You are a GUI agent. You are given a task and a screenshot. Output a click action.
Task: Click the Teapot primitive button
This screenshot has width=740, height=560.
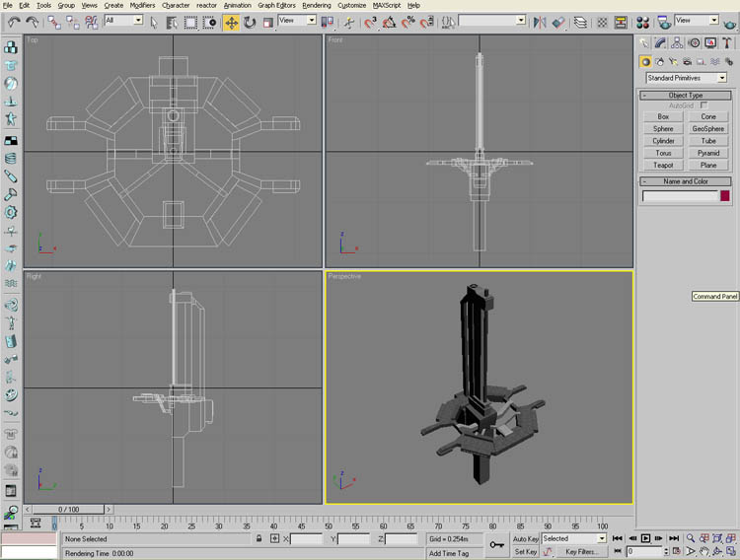[x=662, y=166]
